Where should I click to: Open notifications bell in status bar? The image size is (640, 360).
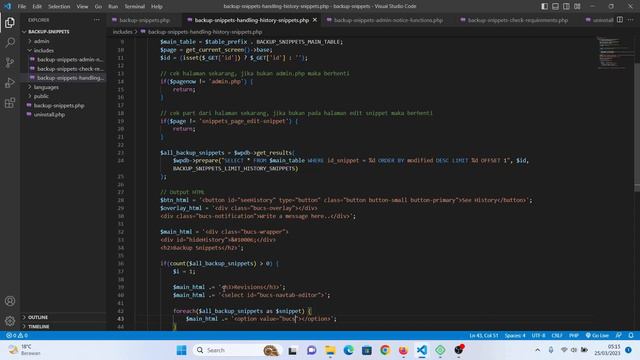[x=631, y=336]
